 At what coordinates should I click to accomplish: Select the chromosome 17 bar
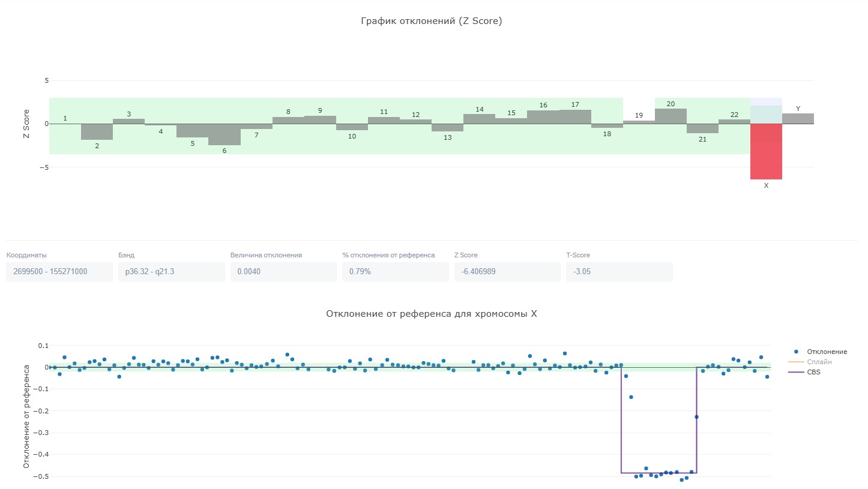575,117
